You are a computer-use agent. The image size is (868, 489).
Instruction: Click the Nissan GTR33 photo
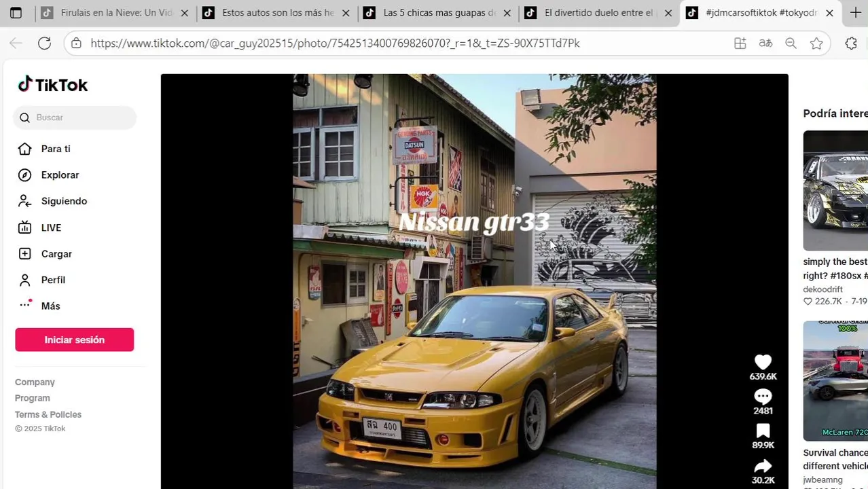click(x=474, y=281)
